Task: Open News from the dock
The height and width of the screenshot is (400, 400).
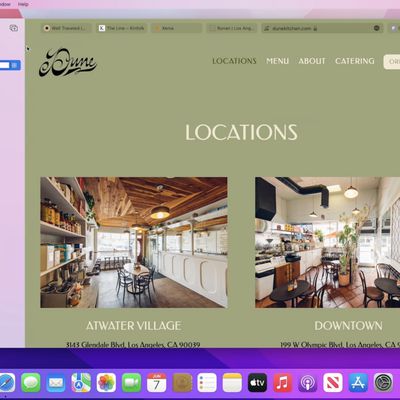Action: [333, 382]
